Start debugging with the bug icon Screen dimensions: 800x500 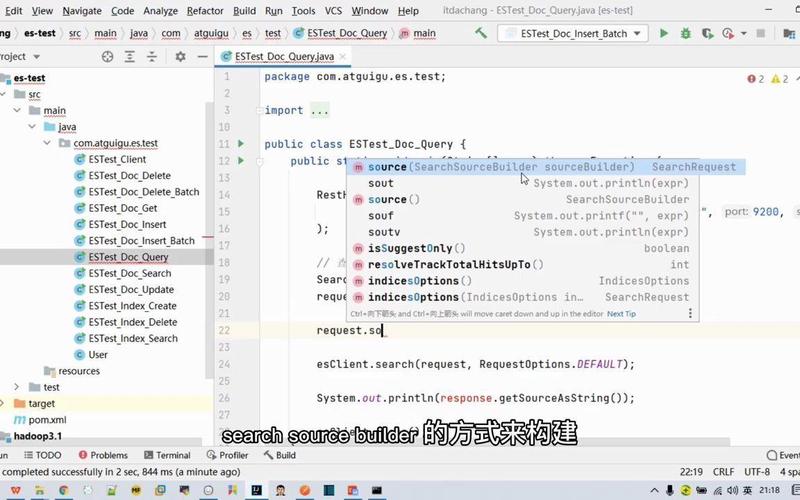click(x=685, y=33)
